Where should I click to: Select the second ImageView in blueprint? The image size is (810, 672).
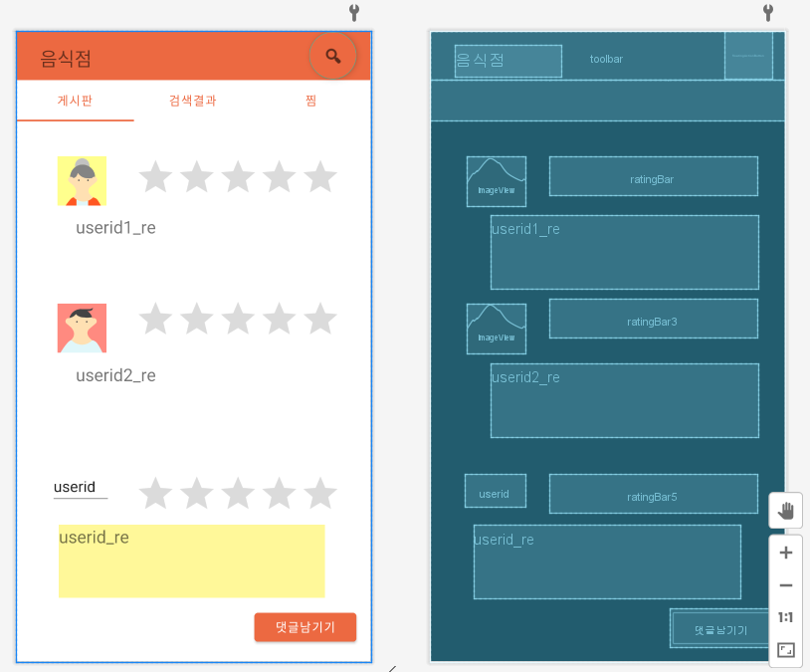[497, 329]
